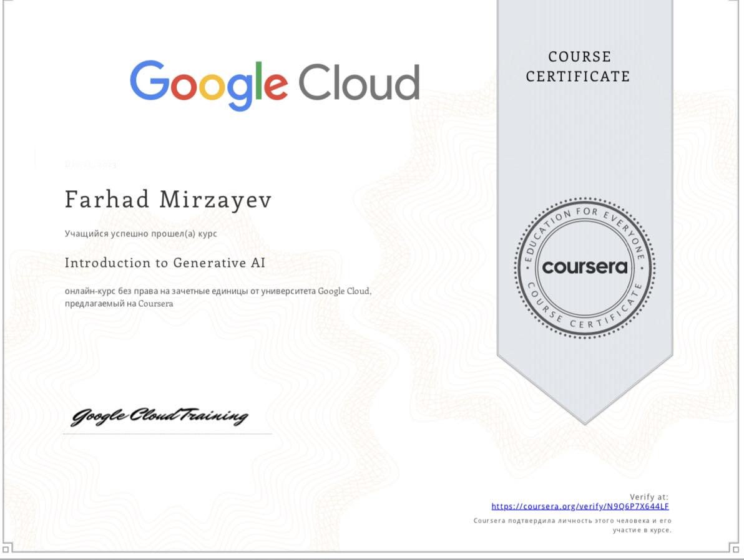Click the Google Cloud Training signature
This screenshot has width=744, height=560.
tap(159, 417)
